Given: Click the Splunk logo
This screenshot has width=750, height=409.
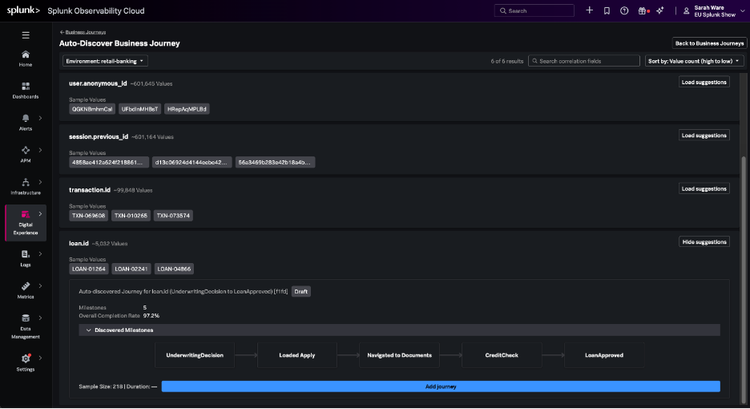Looking at the screenshot, I should point(23,11).
